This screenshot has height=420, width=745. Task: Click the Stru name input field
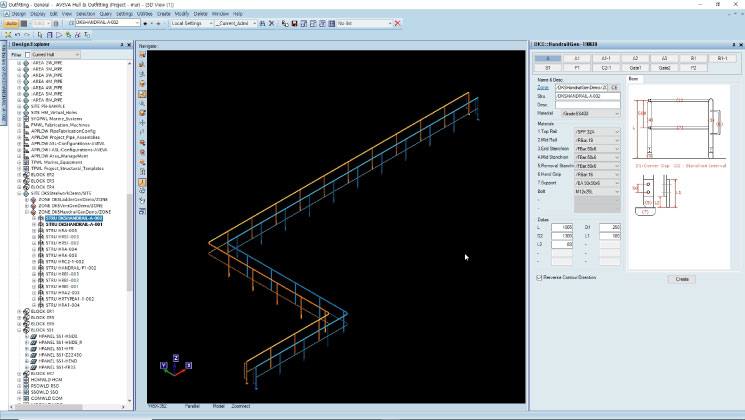pyautogui.click(x=588, y=96)
